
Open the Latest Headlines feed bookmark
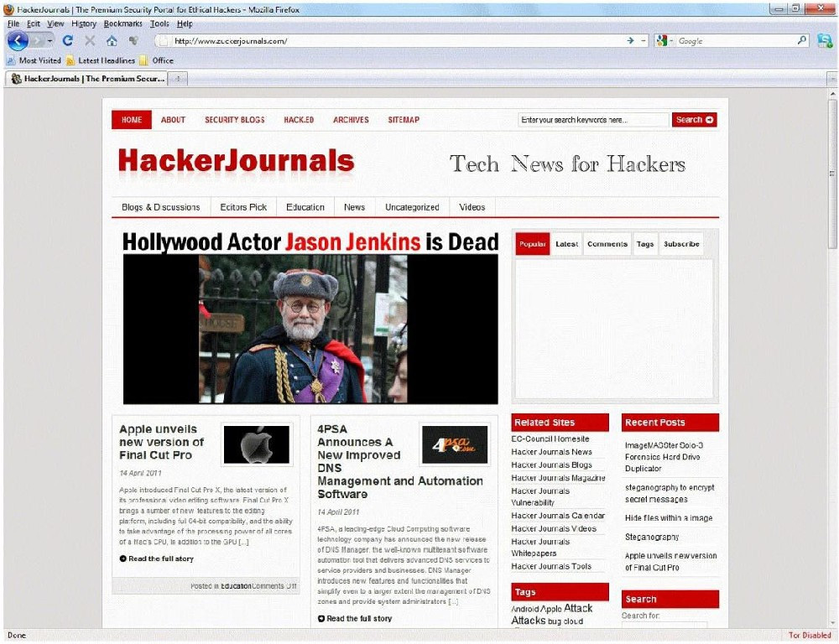coord(101,60)
